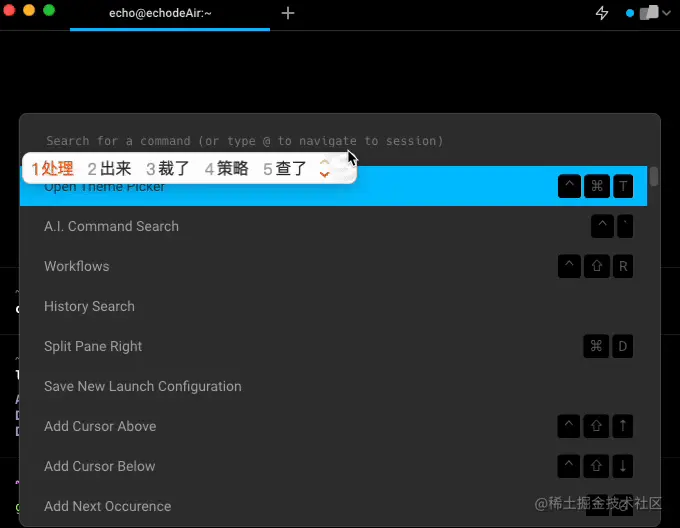This screenshot has height=528, width=680.
Task: Click the down arrow key badge on Add Cursor Below
Action: pos(623,466)
